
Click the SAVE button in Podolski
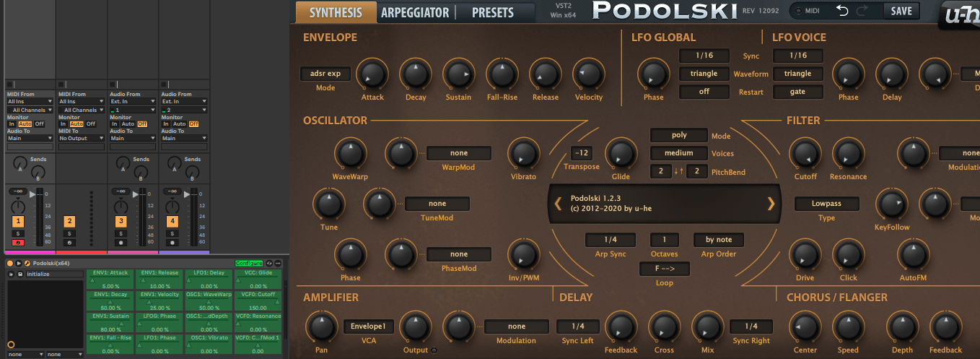(x=901, y=10)
